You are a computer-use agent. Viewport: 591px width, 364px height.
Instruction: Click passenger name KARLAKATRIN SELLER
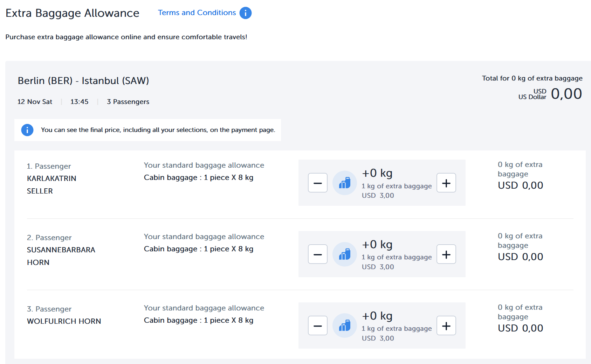tap(51, 184)
